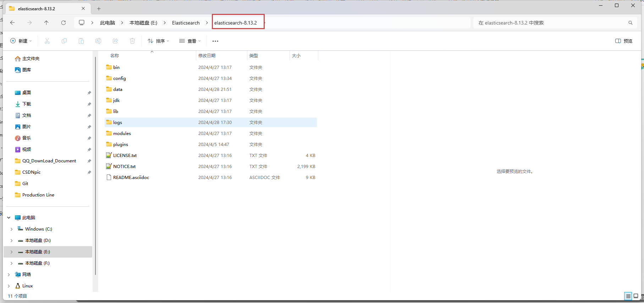The image size is (644, 303).
Task: Select the logs folder
Action: point(211,122)
